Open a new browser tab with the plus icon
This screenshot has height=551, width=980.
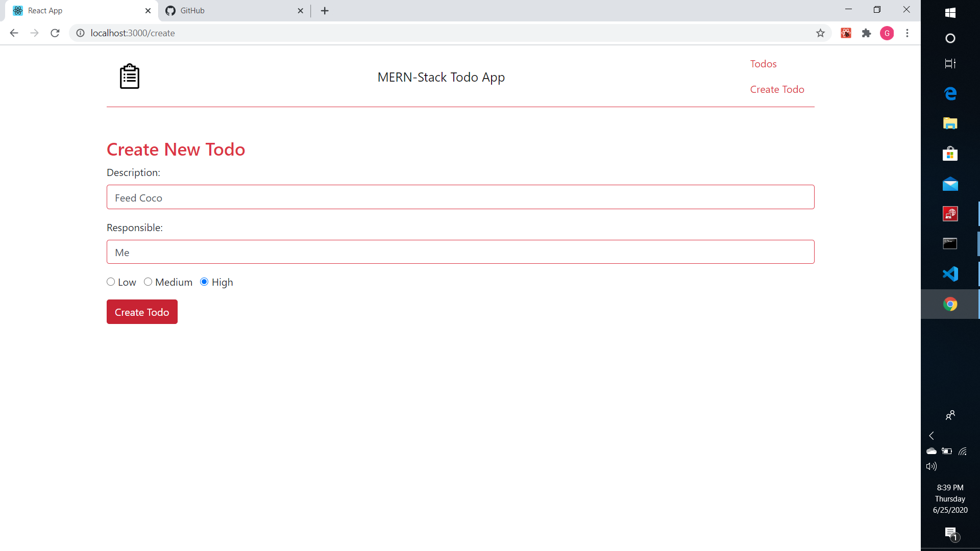tap(325, 11)
